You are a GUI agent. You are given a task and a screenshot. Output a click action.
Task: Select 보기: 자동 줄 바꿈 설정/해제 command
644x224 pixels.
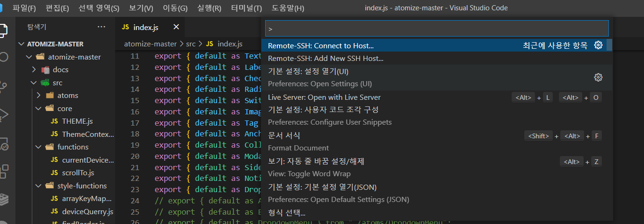437,167
